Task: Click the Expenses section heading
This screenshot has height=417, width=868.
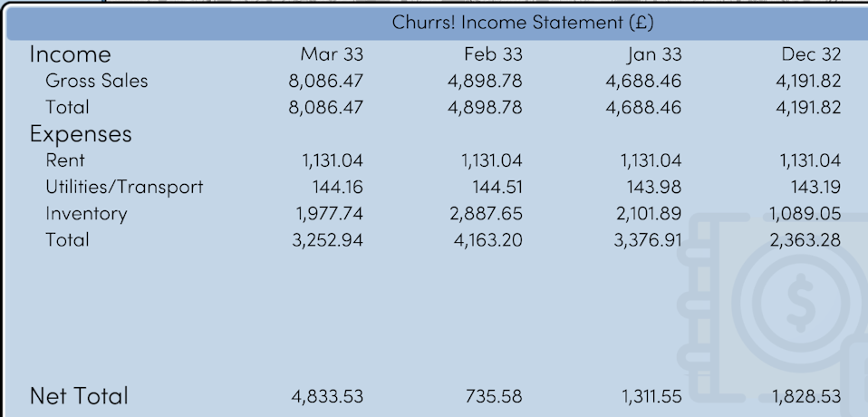Action: (x=81, y=134)
